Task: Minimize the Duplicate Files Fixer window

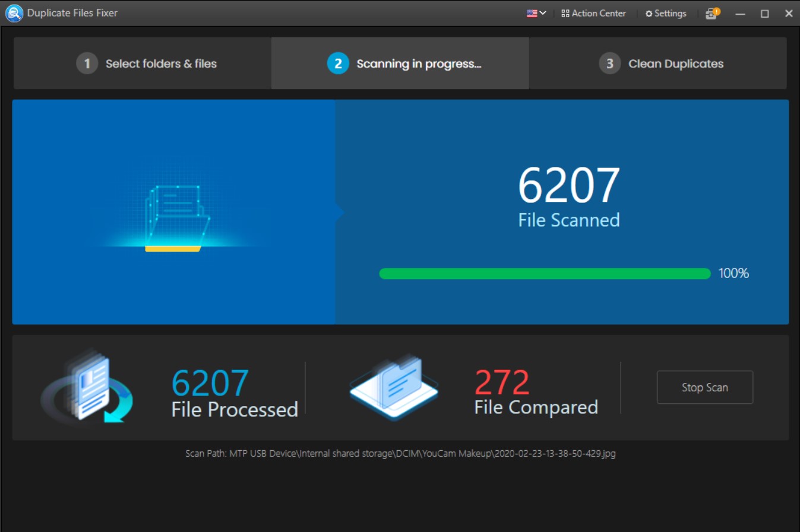Action: tap(740, 13)
